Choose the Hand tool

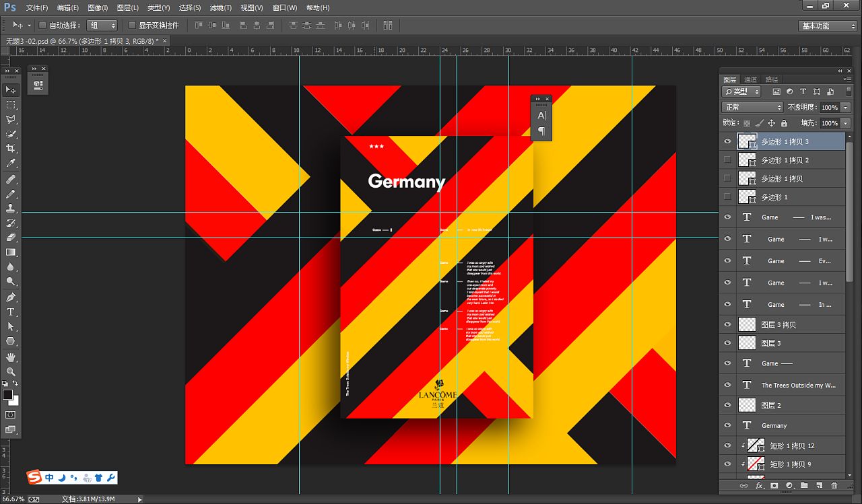pyautogui.click(x=11, y=357)
